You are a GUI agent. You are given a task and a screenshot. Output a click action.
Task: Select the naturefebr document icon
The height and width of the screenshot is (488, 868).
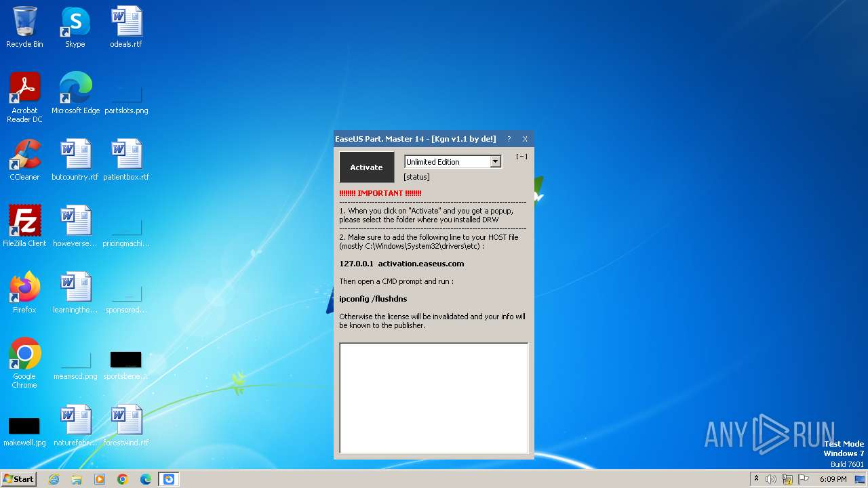click(75, 426)
